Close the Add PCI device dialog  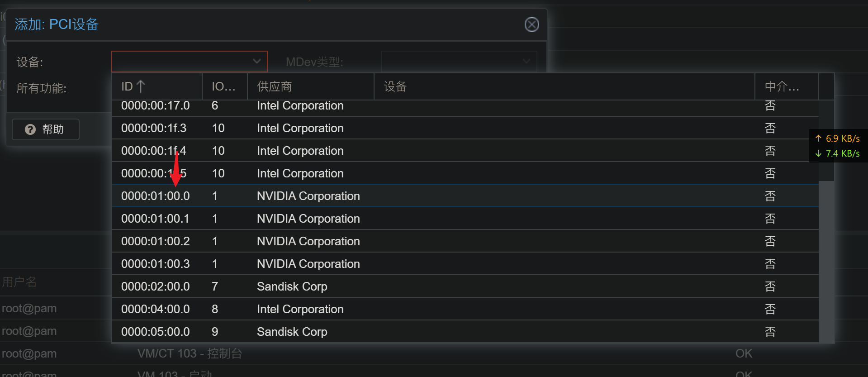click(x=531, y=24)
